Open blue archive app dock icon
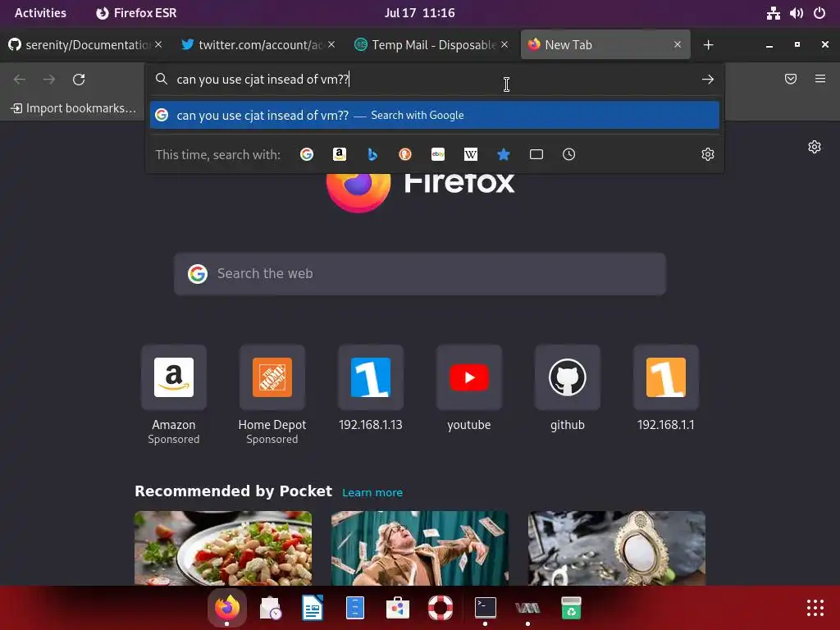Screen dimensions: 840x630 click(355, 608)
